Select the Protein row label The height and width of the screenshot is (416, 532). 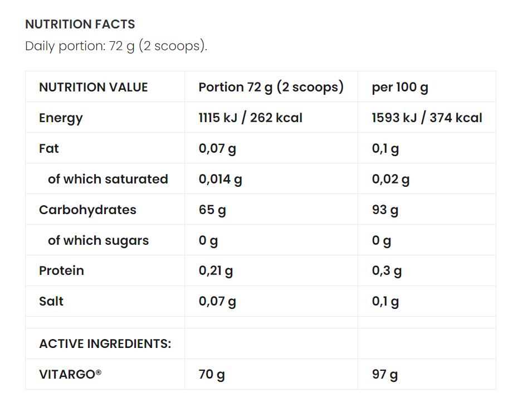point(61,271)
